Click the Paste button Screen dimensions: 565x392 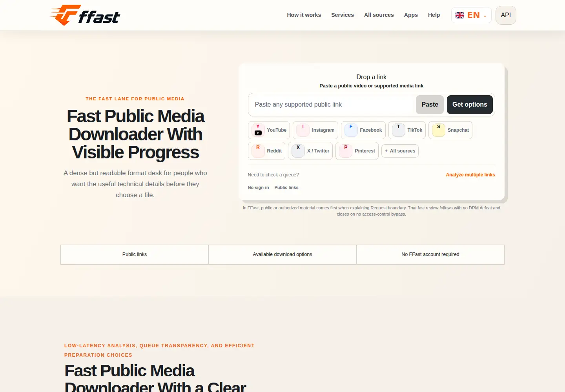click(x=430, y=105)
